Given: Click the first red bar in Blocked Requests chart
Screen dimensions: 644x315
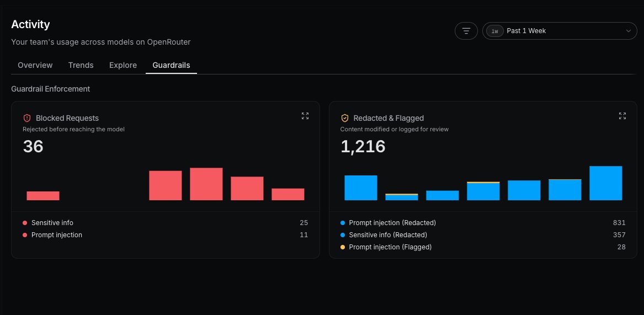Looking at the screenshot, I should [43, 196].
